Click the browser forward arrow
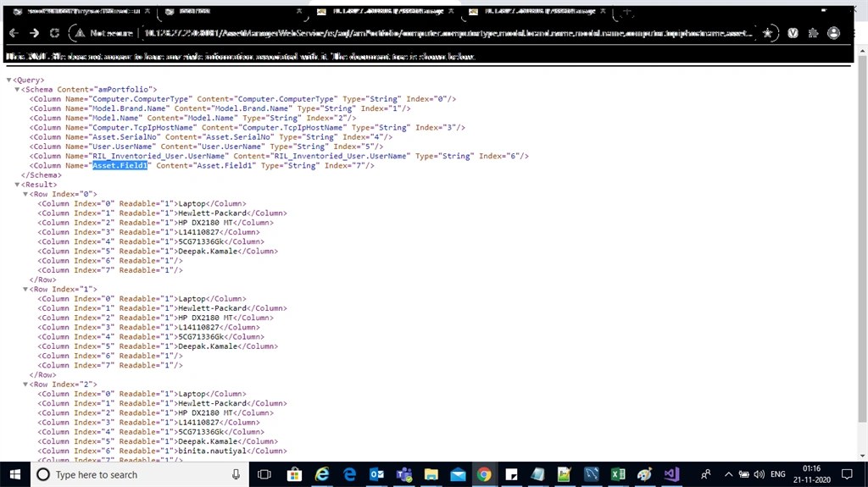The width and height of the screenshot is (868, 487). pos(34,33)
